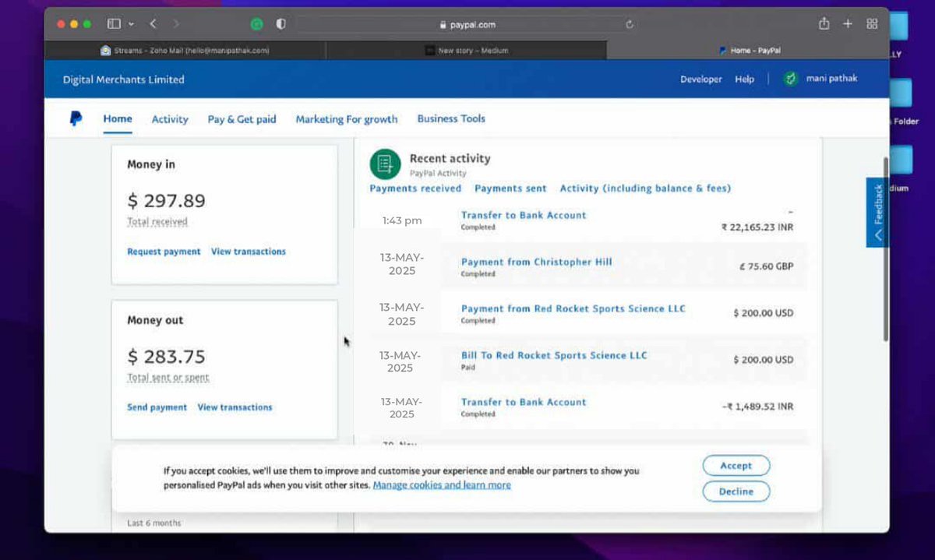
Task: Click the -₹ 1,489.52 INR amount
Action: [x=757, y=407]
